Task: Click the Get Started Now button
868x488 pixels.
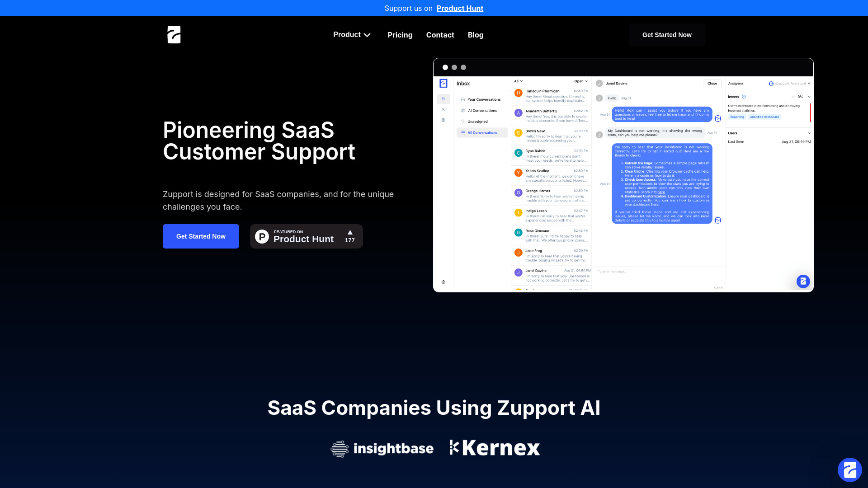Action: [x=200, y=236]
